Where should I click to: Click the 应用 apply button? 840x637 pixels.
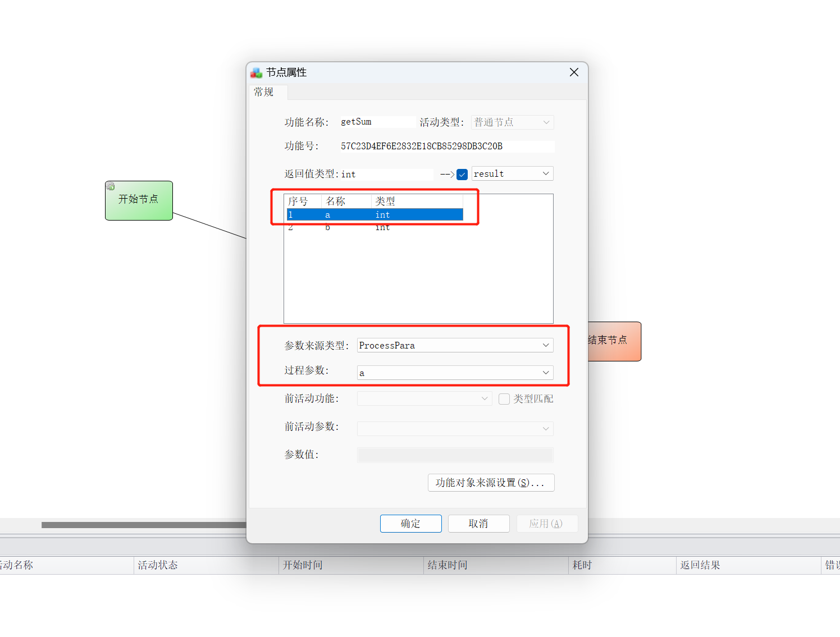546,523
